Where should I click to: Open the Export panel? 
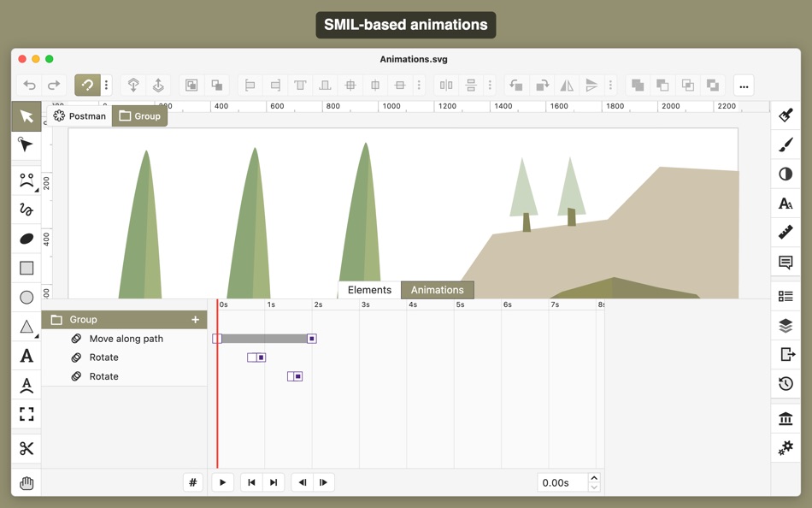(785, 355)
